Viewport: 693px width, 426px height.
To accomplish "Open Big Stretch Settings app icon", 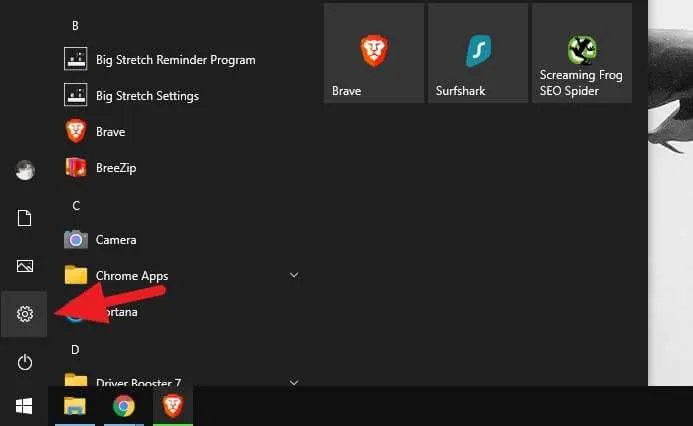I will pyautogui.click(x=76, y=95).
